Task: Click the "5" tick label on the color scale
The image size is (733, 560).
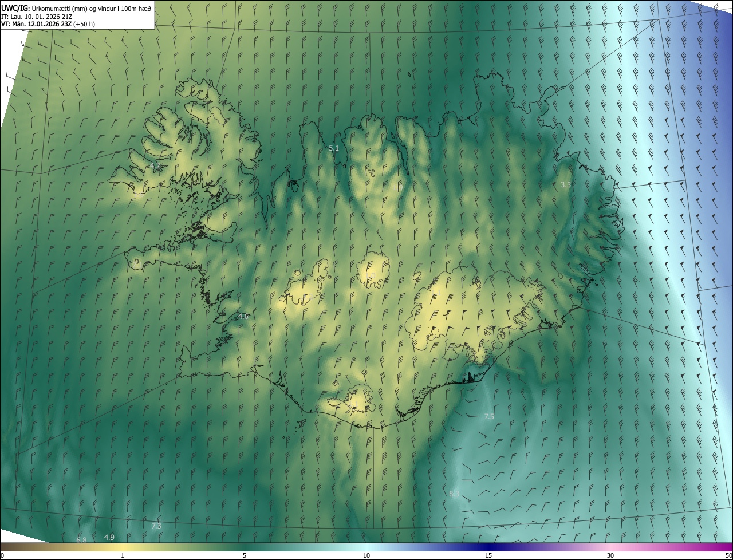Action: [245, 556]
